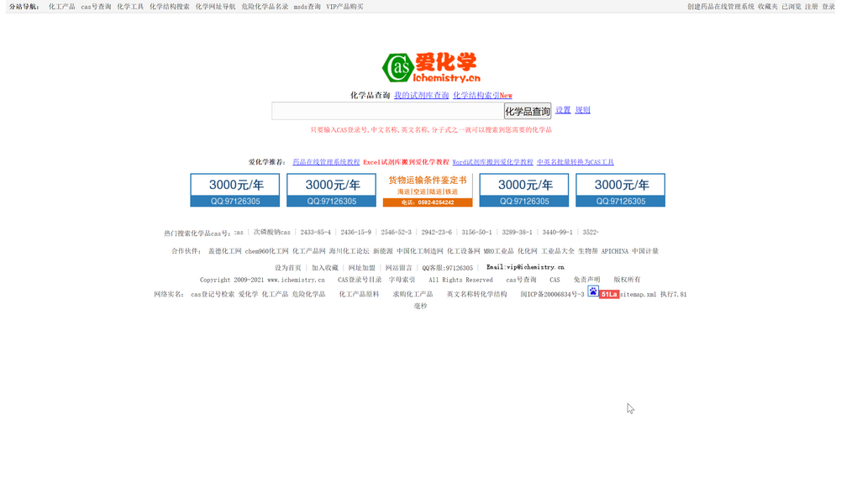The height and width of the screenshot is (504, 841).
Task: Open 危险化学品名录 in top navigation
Action: (264, 7)
